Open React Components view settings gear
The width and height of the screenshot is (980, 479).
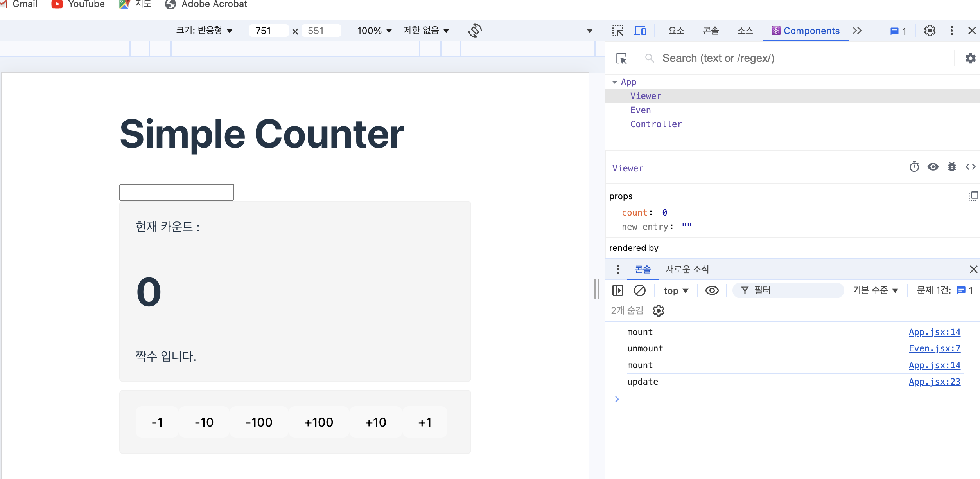point(971,58)
